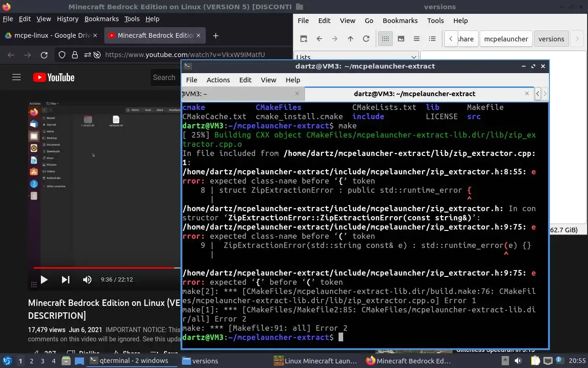Go forward in Firefox
The width and height of the screenshot is (588, 368).
click(28, 55)
